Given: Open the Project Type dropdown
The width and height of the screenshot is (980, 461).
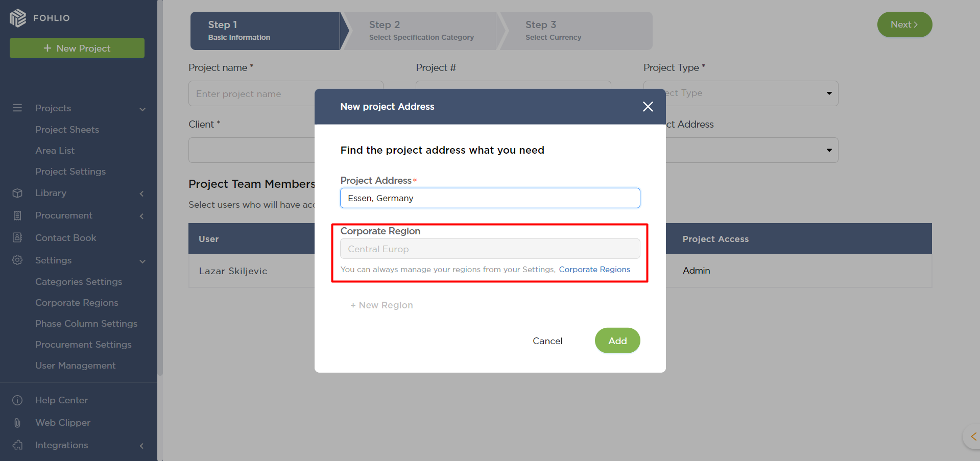Looking at the screenshot, I should 829,93.
